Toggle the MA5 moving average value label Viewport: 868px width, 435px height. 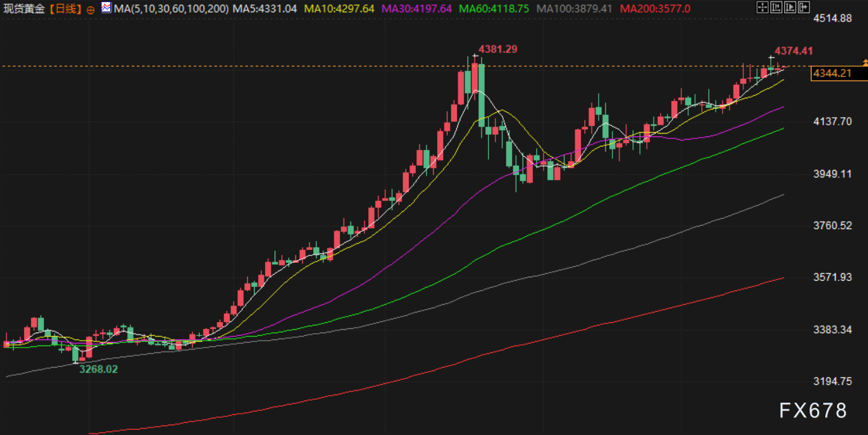[x=264, y=9]
